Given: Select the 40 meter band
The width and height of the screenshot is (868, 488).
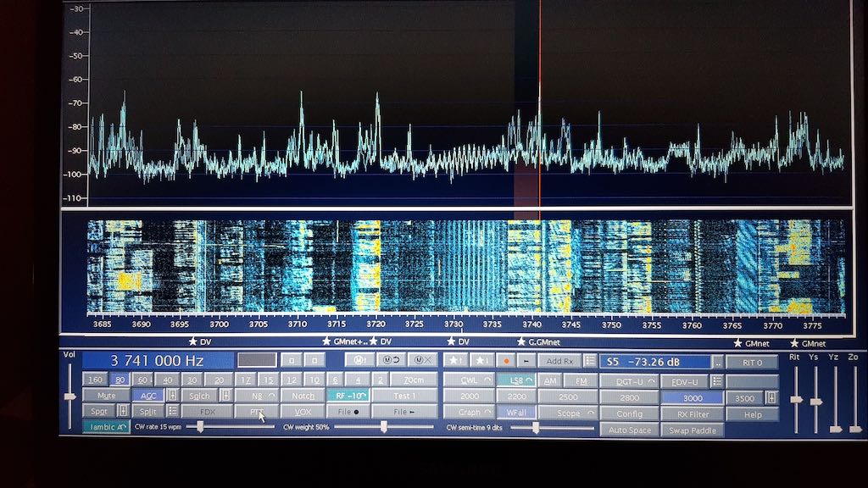Looking at the screenshot, I should (x=168, y=380).
